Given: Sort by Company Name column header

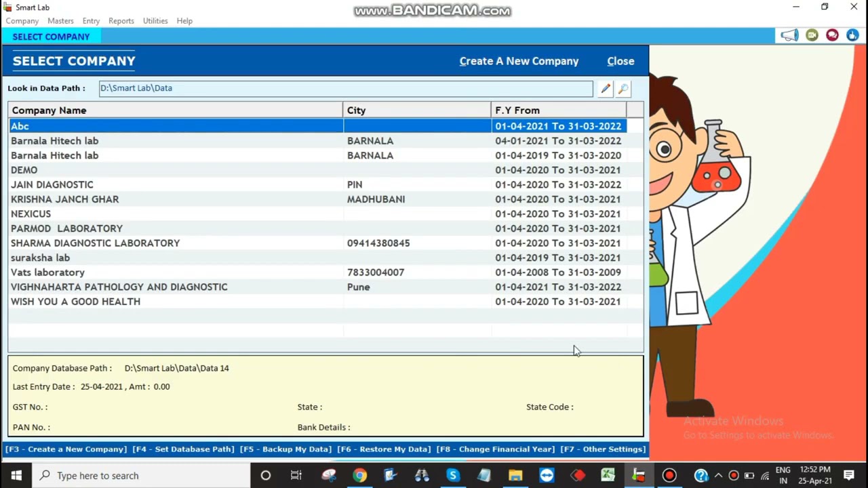Looking at the screenshot, I should point(176,110).
